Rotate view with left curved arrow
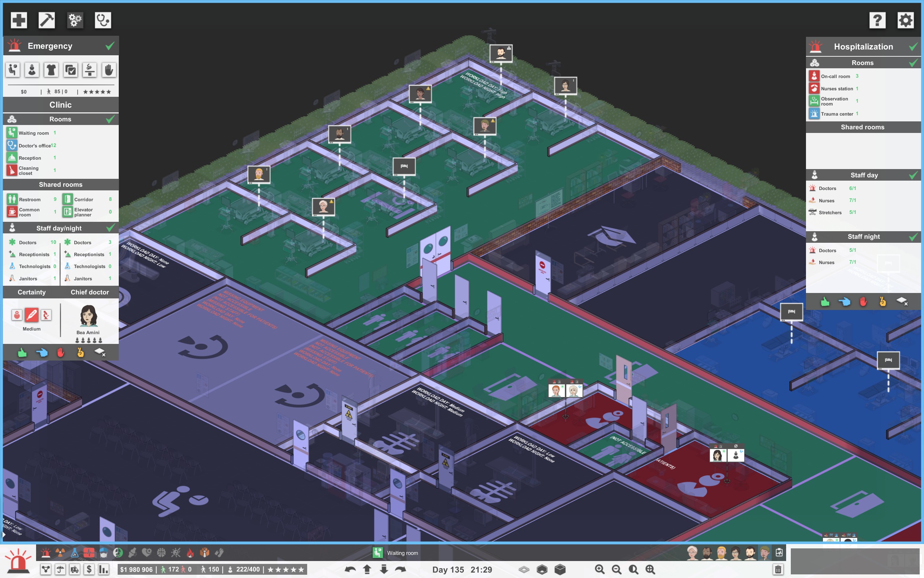Screen dimensions: 924x578 (350, 569)
